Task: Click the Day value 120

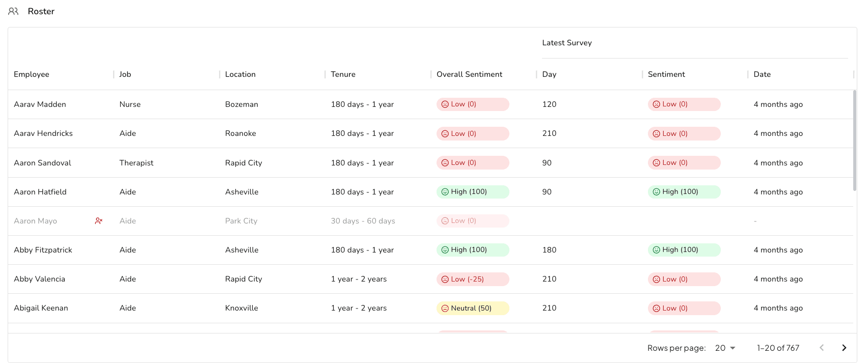Action: point(549,104)
